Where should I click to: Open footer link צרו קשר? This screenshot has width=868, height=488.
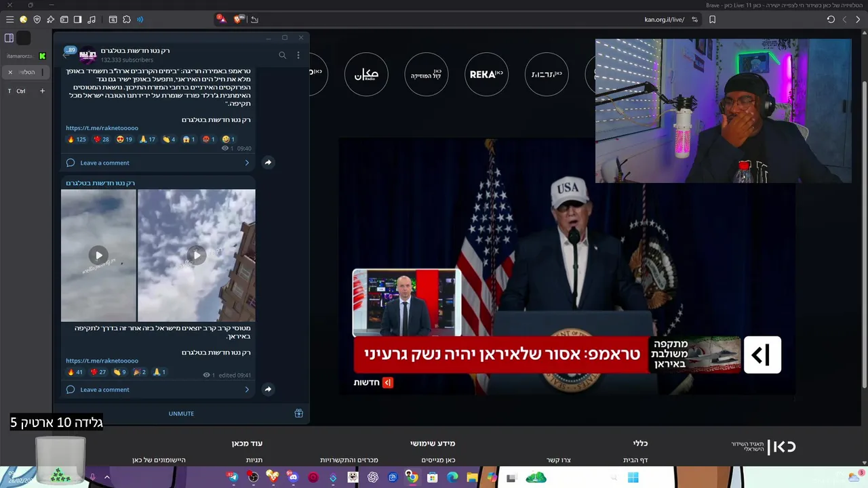click(558, 460)
